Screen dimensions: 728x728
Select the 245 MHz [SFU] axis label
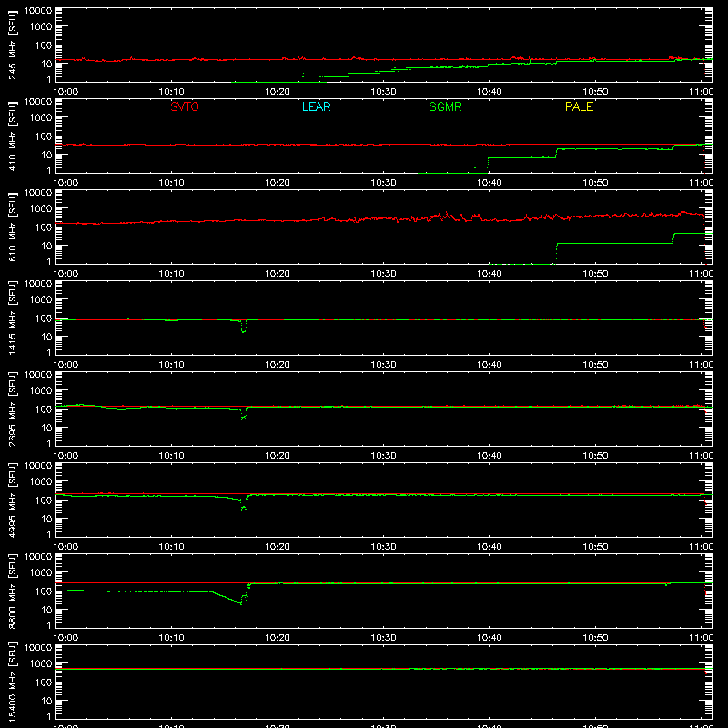12,45
